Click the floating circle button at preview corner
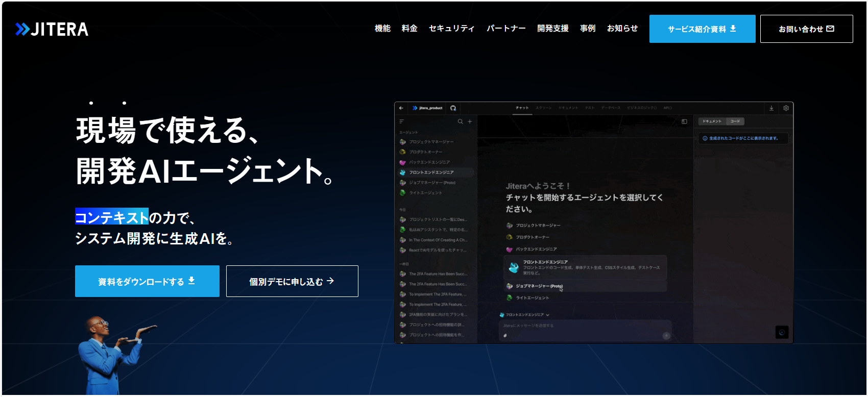Image resolution: width=868 pixels, height=397 pixels. 782,332
